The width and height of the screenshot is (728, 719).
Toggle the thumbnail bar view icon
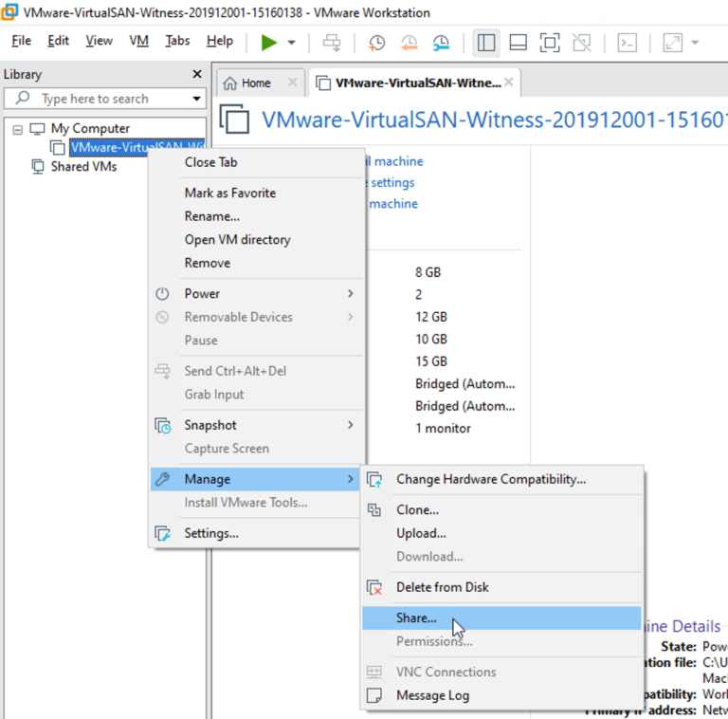coord(518,43)
